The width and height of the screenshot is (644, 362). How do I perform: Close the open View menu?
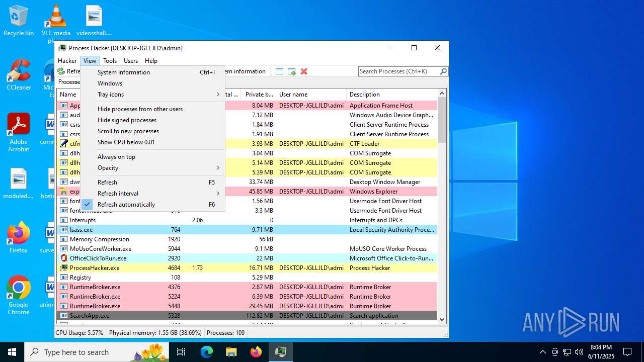tap(90, 61)
